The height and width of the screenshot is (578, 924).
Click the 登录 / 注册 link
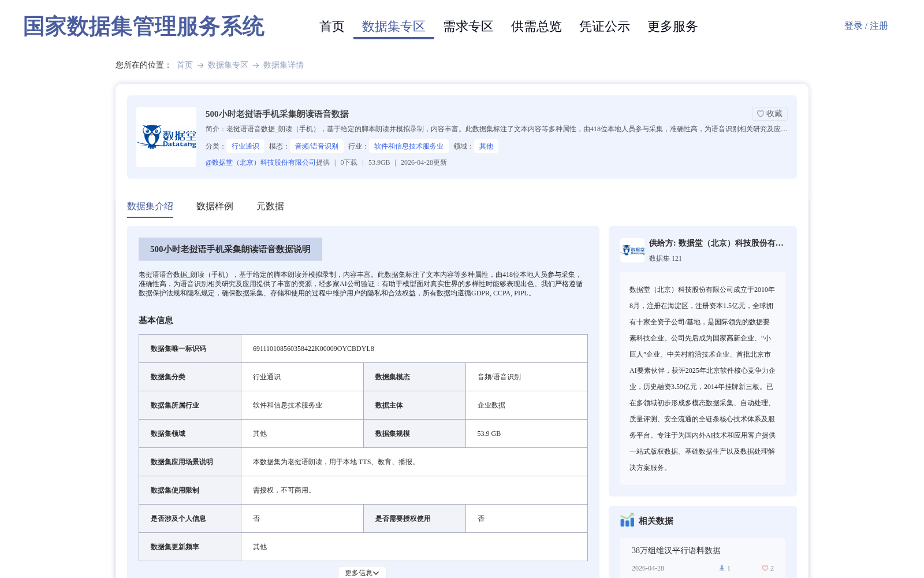(866, 26)
